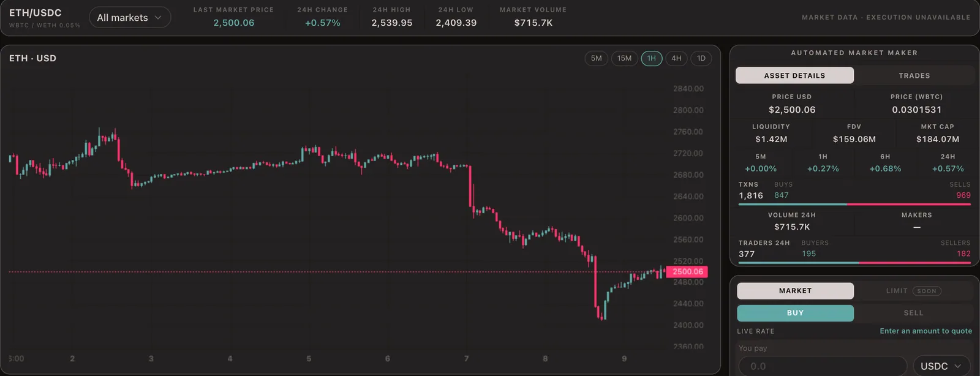The width and height of the screenshot is (980, 376).
Task: Focus the You pay amount field
Action: click(822, 366)
